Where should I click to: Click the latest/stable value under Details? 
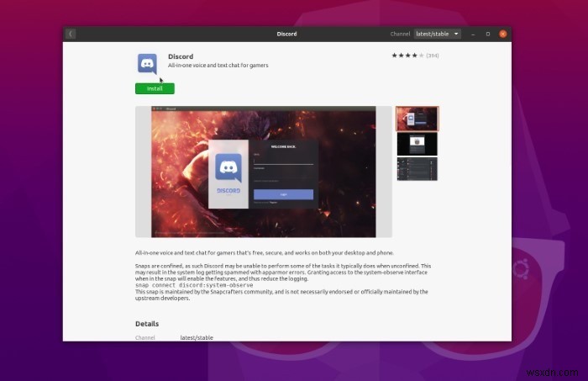pyautogui.click(x=197, y=337)
